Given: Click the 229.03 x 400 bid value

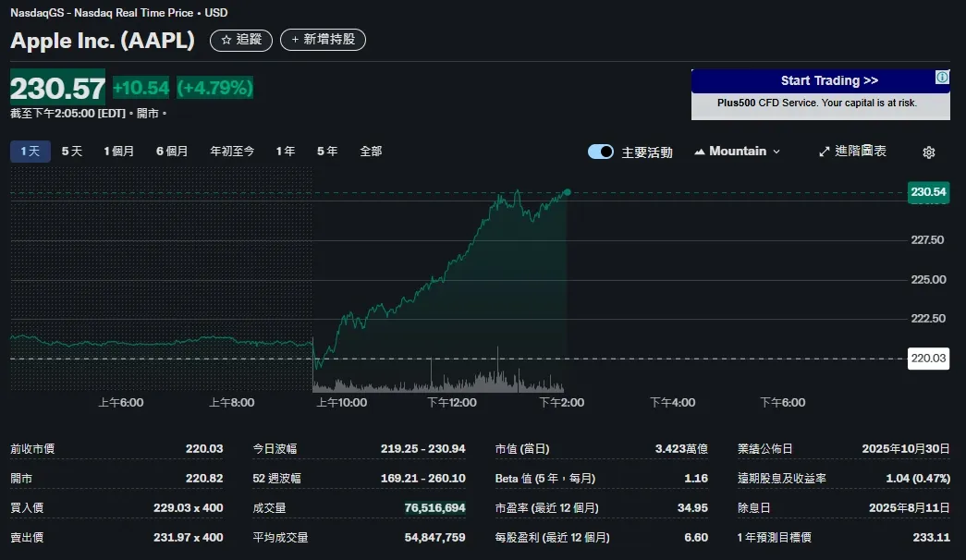Looking at the screenshot, I should [189, 508].
